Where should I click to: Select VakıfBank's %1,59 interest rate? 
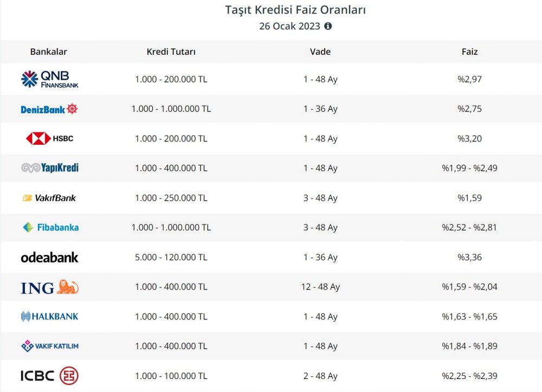pyautogui.click(x=469, y=198)
